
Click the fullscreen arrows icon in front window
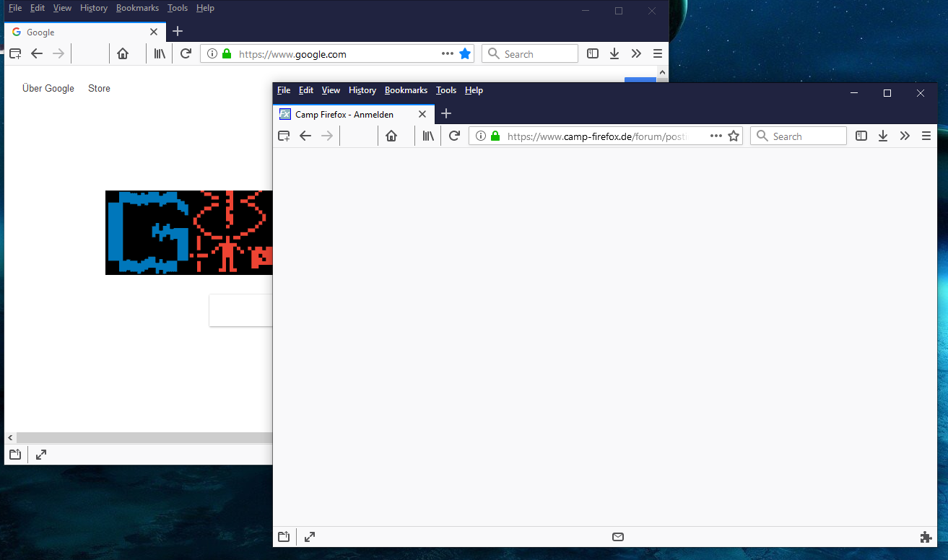point(310,537)
